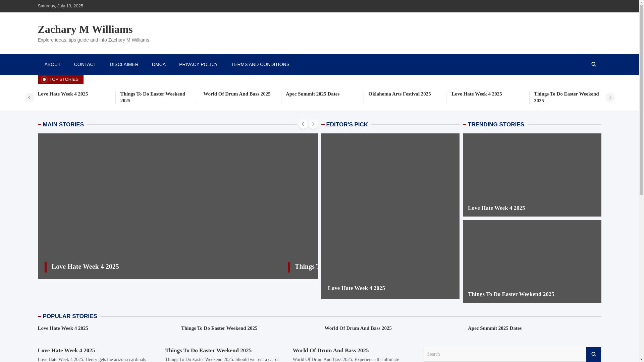
Task: Open Love Hate Week 4 2025 main slider headline
Action: coord(85,266)
